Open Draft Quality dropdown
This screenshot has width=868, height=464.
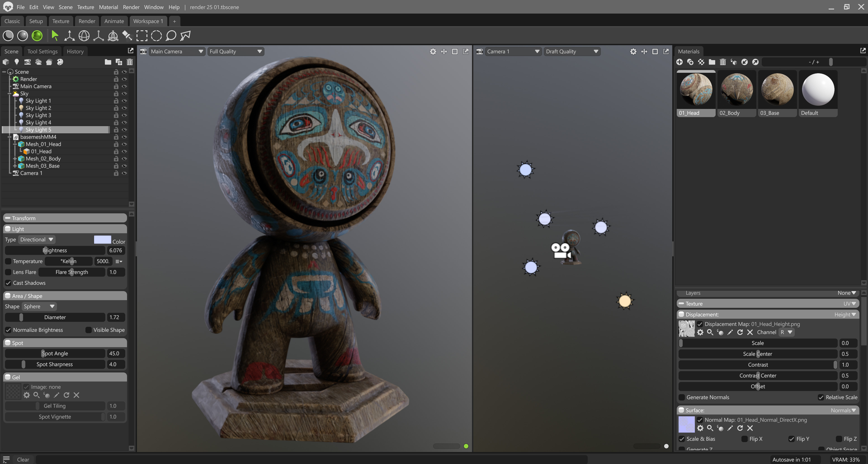tap(572, 52)
